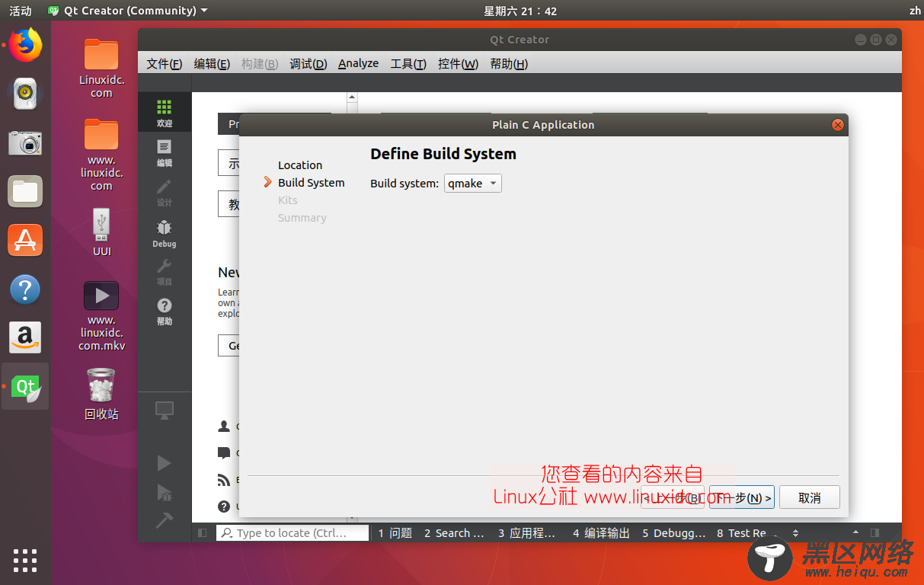This screenshot has height=585, width=924.
Task: Open the 8 Test Results pane
Action: pyautogui.click(x=741, y=533)
